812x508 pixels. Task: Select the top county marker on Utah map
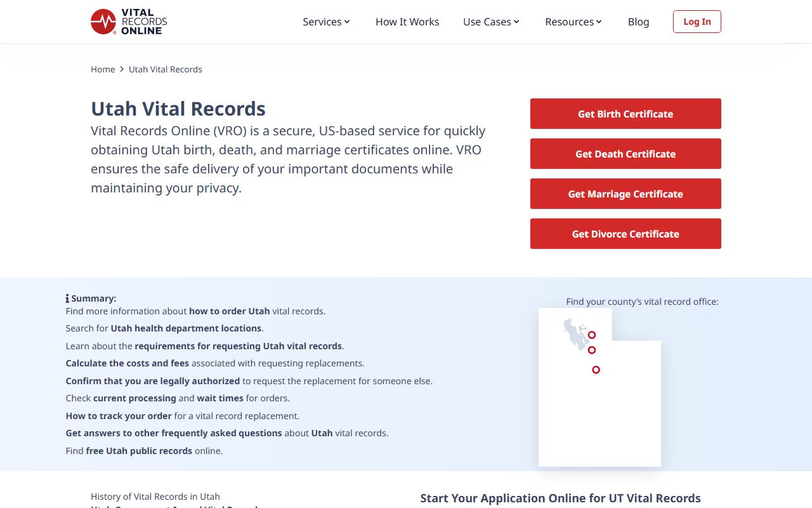point(592,335)
